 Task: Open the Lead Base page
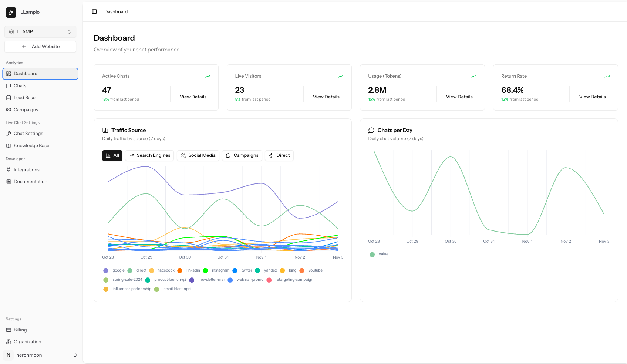coord(24,98)
